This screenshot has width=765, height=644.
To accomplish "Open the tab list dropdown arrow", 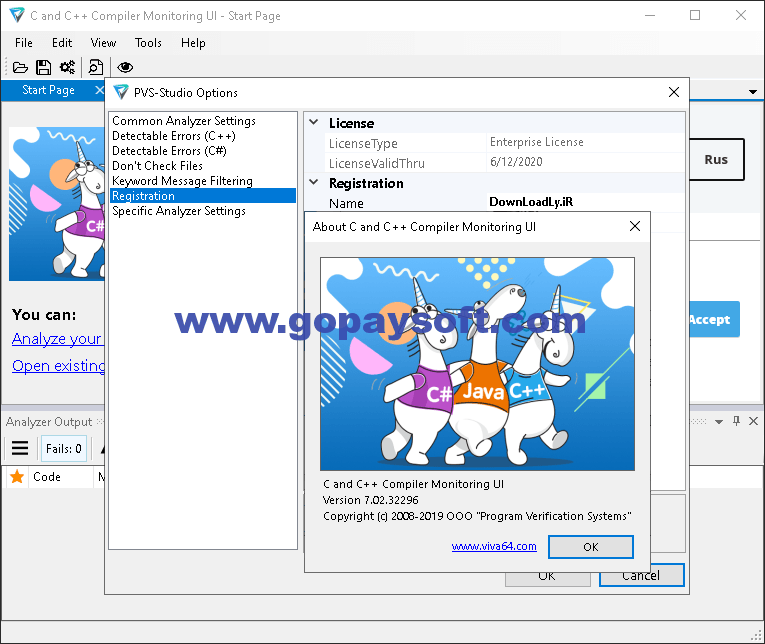I will click(x=753, y=92).
